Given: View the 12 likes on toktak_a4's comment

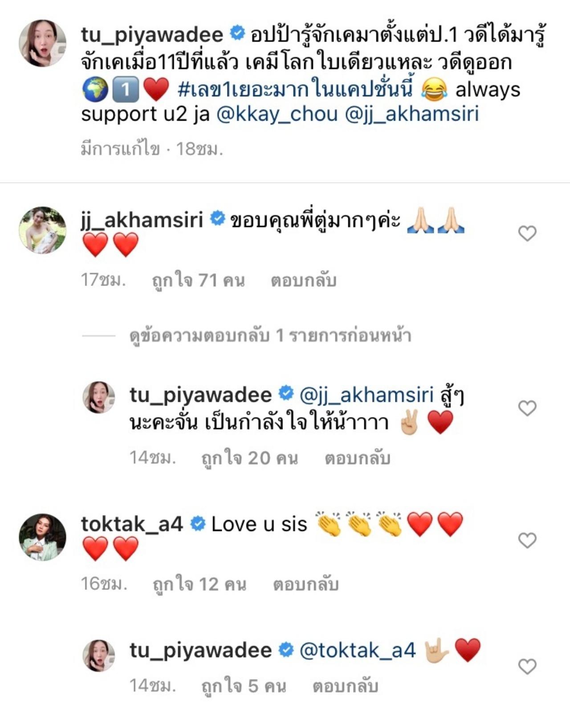Looking at the screenshot, I should coord(199,584).
